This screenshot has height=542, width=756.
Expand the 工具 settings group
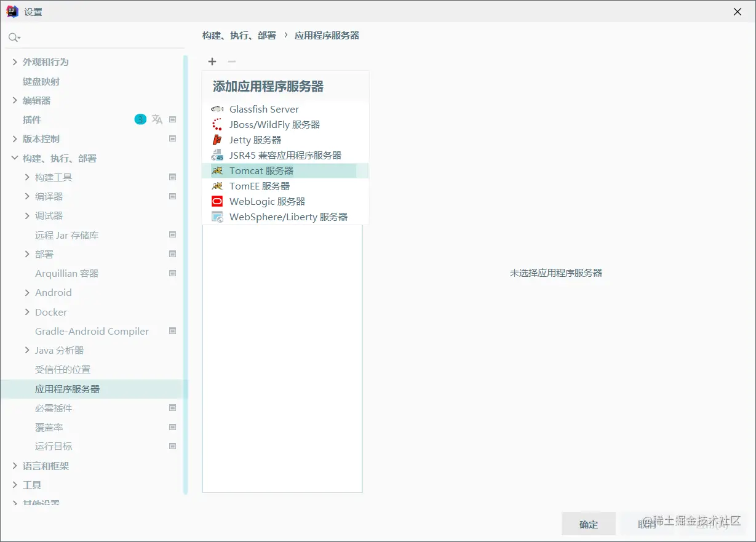pos(15,485)
